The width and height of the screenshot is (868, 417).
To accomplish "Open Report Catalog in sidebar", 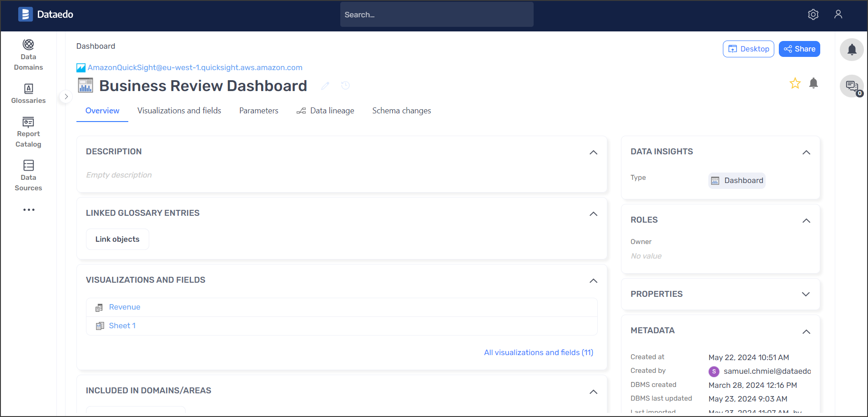I will 28,132.
